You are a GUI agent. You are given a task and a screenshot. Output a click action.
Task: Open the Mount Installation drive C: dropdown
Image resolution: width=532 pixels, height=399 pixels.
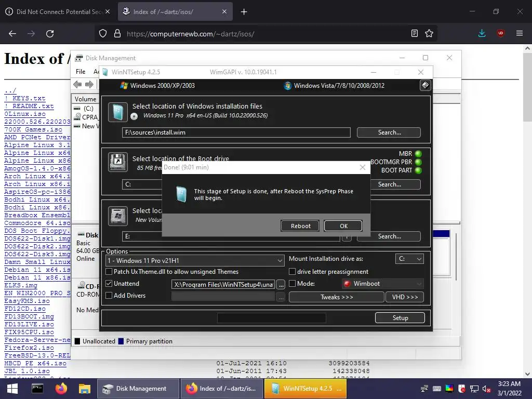click(409, 259)
